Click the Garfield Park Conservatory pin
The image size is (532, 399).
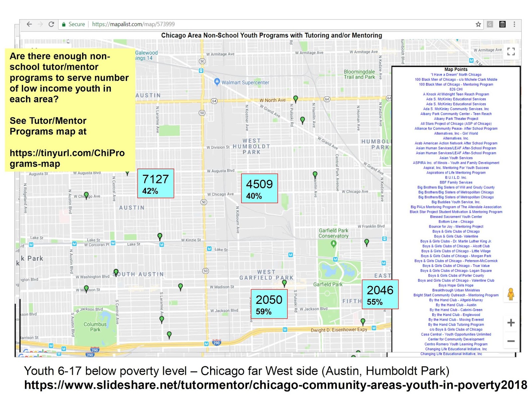(333, 244)
